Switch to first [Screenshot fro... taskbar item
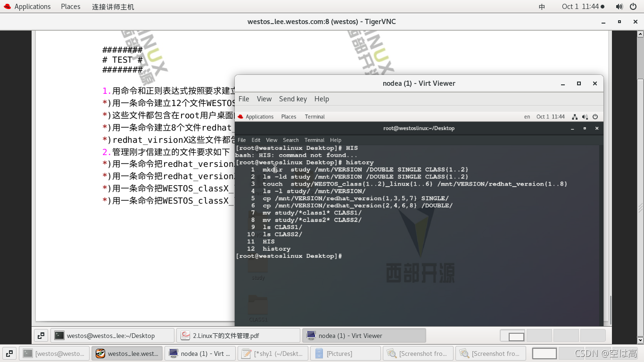This screenshot has width=644, height=362. click(418, 354)
